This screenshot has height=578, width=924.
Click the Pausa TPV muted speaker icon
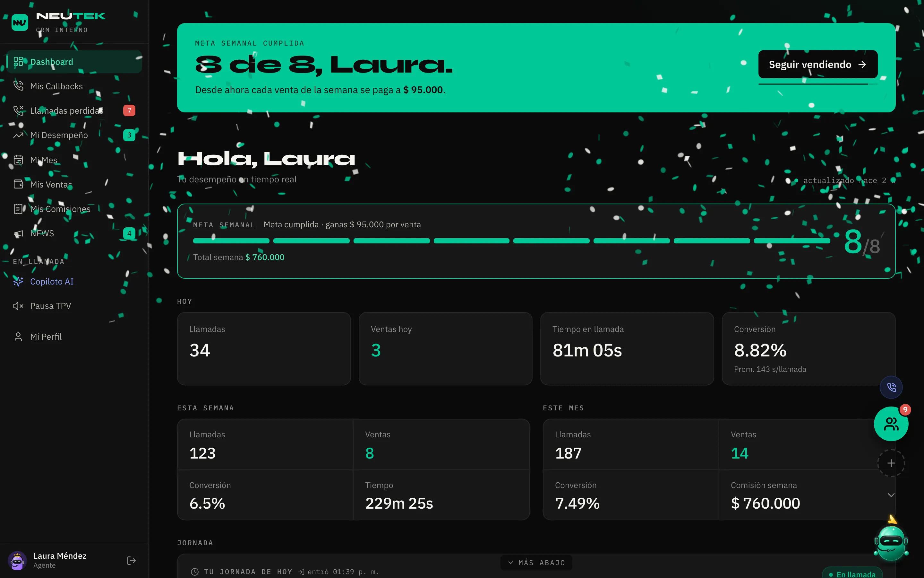coord(18,306)
